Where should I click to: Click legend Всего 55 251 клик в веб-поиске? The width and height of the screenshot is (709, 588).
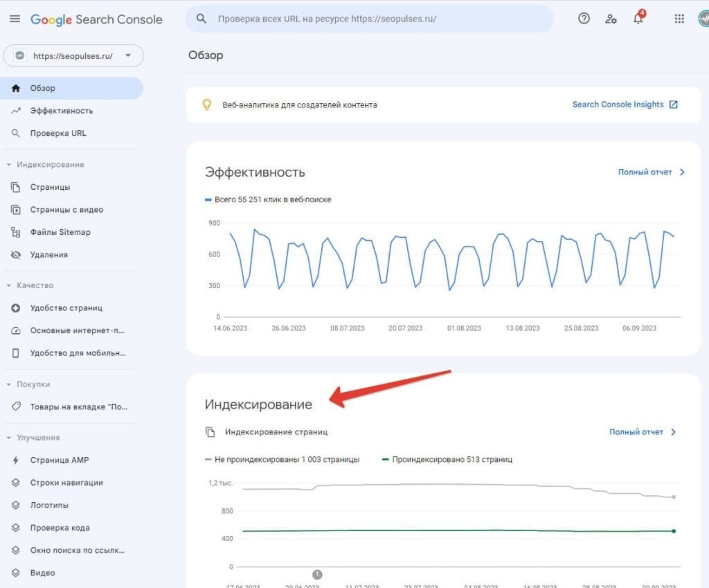click(268, 199)
